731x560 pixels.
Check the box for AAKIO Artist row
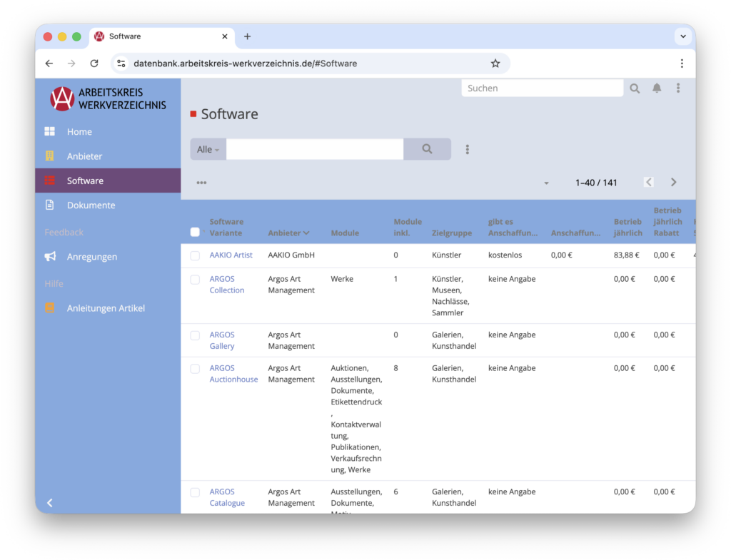(195, 255)
